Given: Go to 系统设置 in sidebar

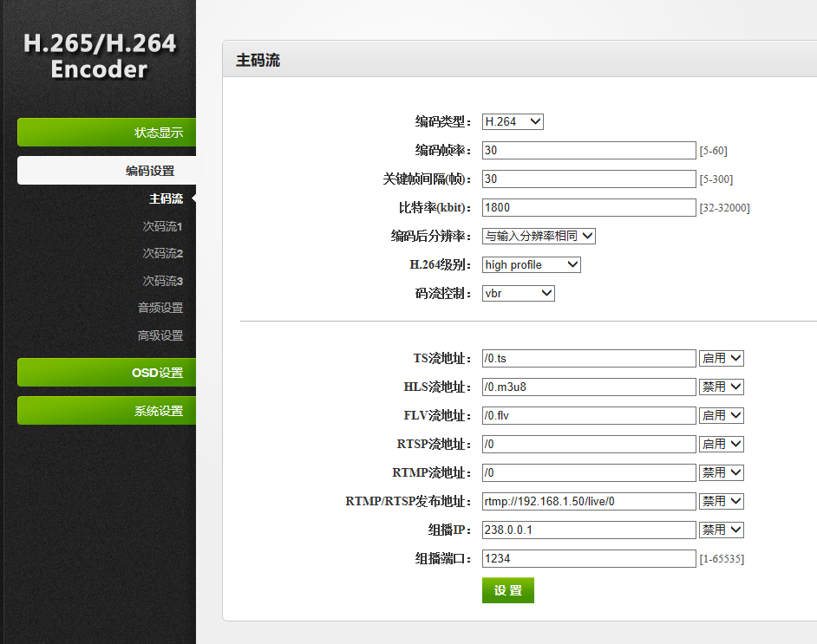Looking at the screenshot, I should pos(107,411).
